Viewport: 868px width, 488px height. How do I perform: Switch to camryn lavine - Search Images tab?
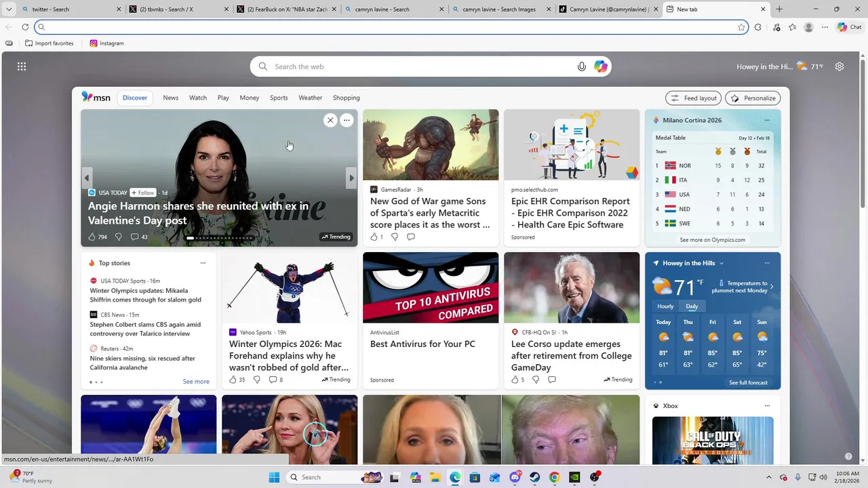click(x=501, y=9)
